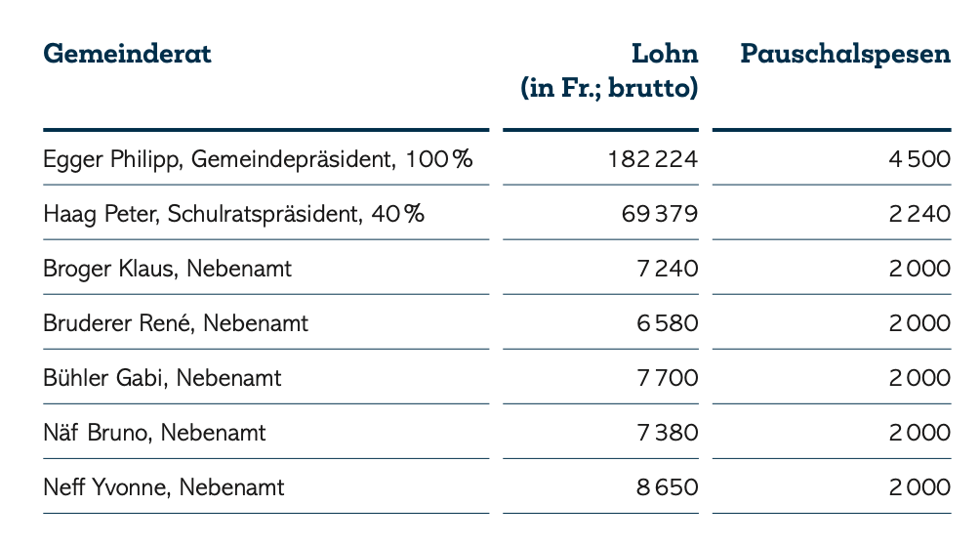
Task: Select the Egger Philipp, Gemeindepräsident row name
Action: coord(259,158)
